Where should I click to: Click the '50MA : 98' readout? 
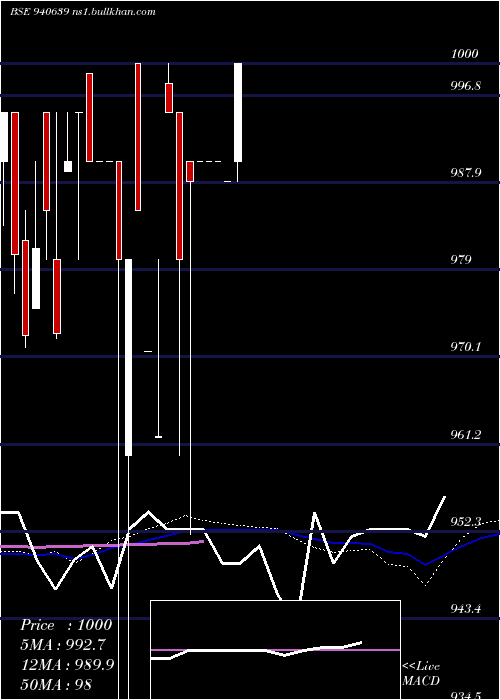click(56, 684)
